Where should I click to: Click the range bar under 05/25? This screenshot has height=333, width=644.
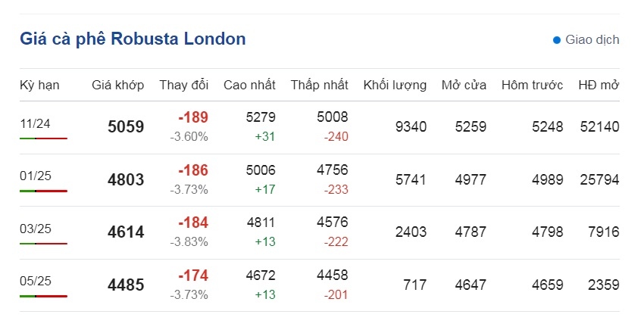[x=43, y=296]
